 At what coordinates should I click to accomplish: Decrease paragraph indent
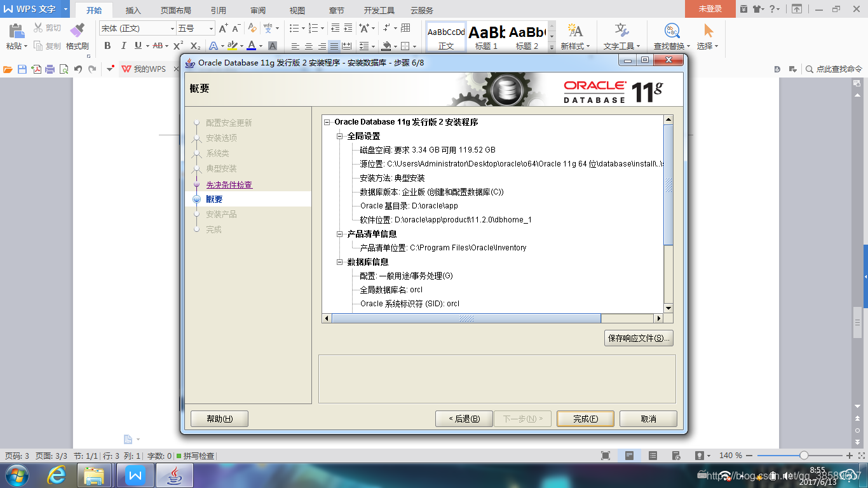click(335, 29)
